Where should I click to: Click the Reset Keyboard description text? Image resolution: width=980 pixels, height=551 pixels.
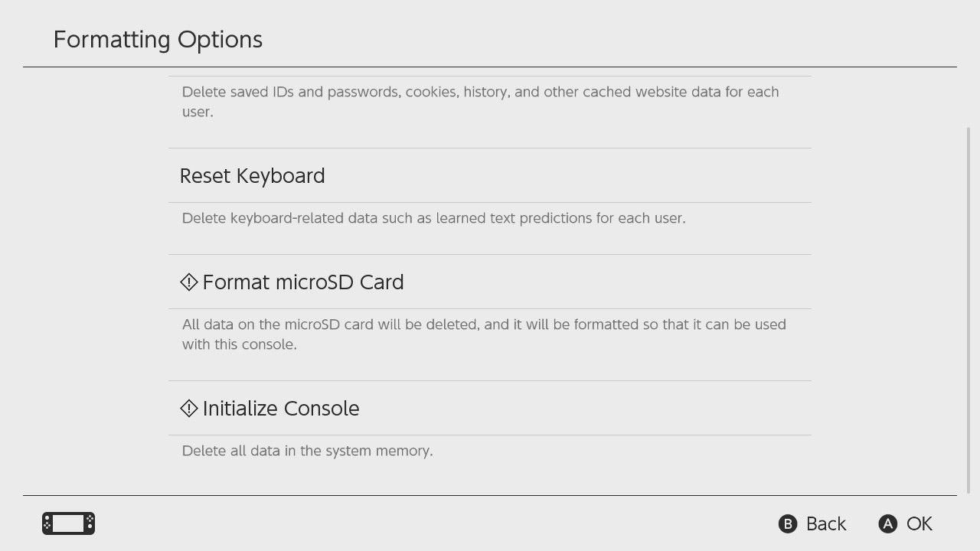pos(434,218)
